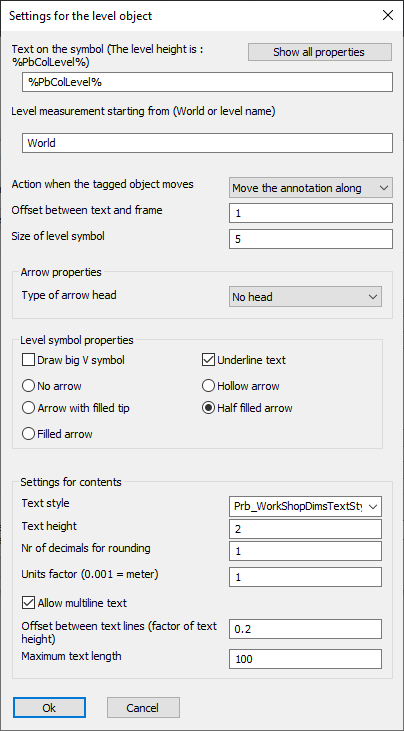Open the Text style dropdown
Viewport: 404px width, 731px height.
click(x=305, y=506)
